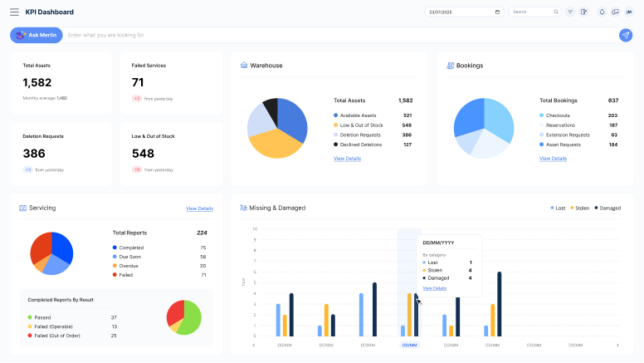Toggle the Stolen series in chart legend
644x363 pixels.
coord(579,208)
